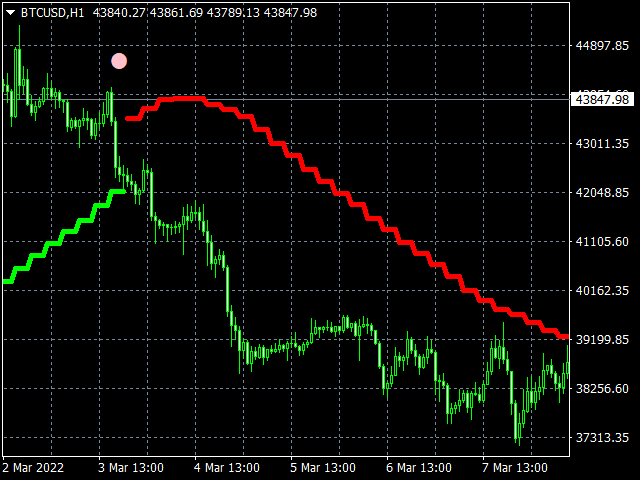The width and height of the screenshot is (640, 480).
Task: Click price scale value 39199.85
Action: tap(602, 340)
